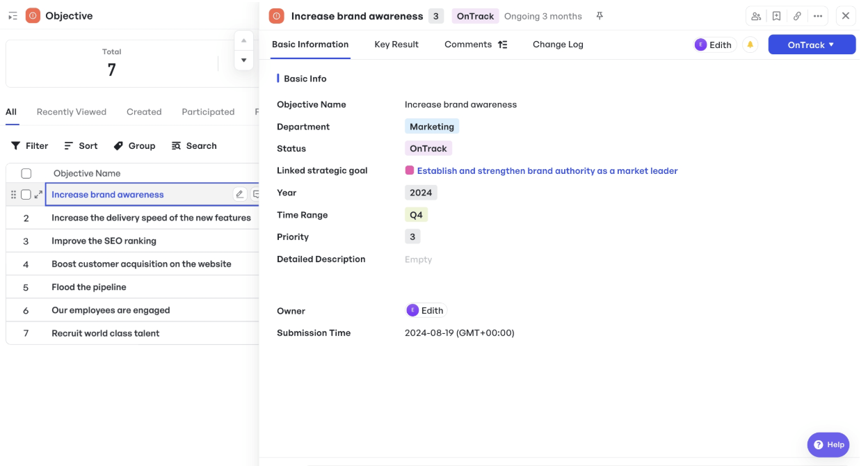Select the All view tab
868x466 pixels.
[x=11, y=112]
